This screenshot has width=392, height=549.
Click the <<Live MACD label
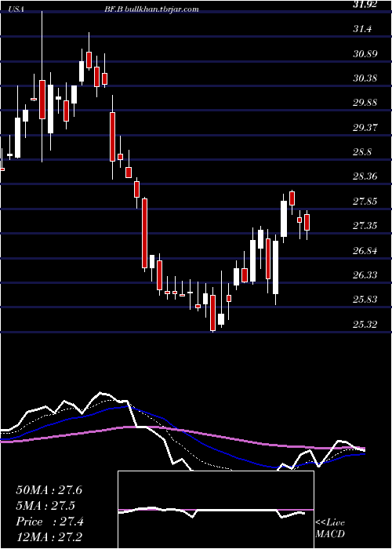330,529
